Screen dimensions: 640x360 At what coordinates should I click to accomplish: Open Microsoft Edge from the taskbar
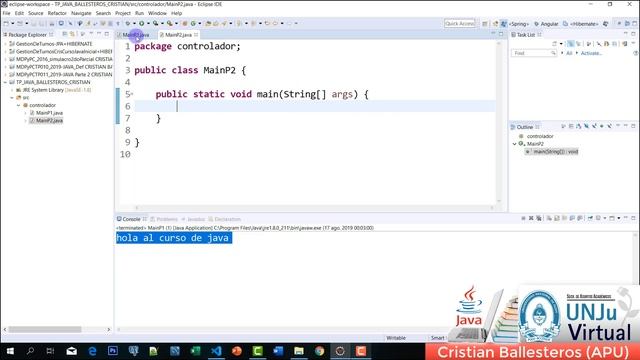[92, 351]
